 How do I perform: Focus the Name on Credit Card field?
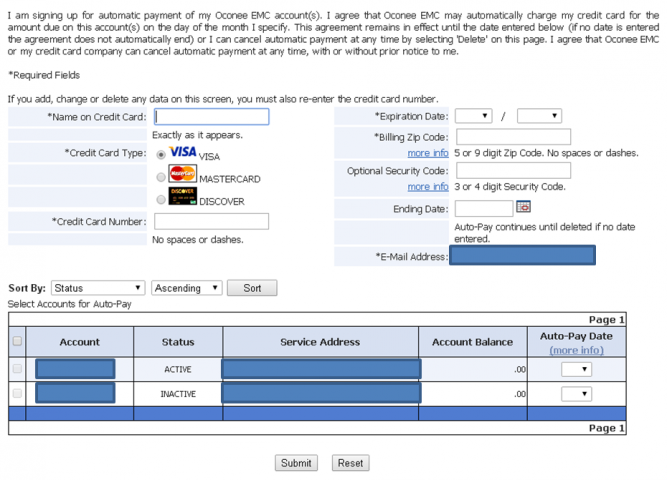pyautogui.click(x=211, y=117)
